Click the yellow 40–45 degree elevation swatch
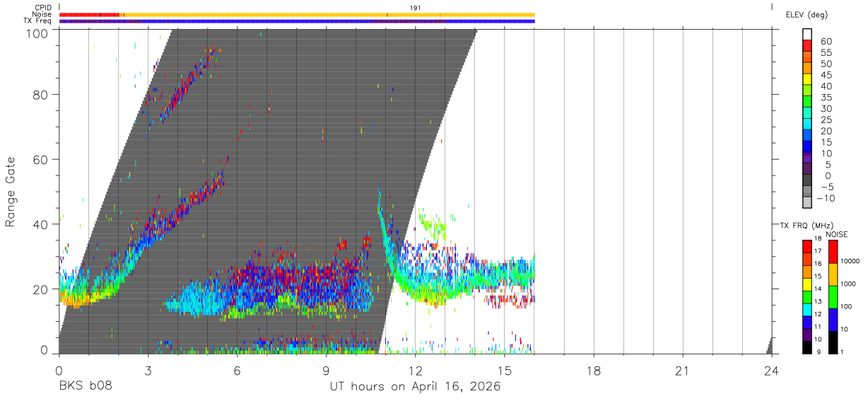This screenshot has height=401, width=868. [808, 80]
